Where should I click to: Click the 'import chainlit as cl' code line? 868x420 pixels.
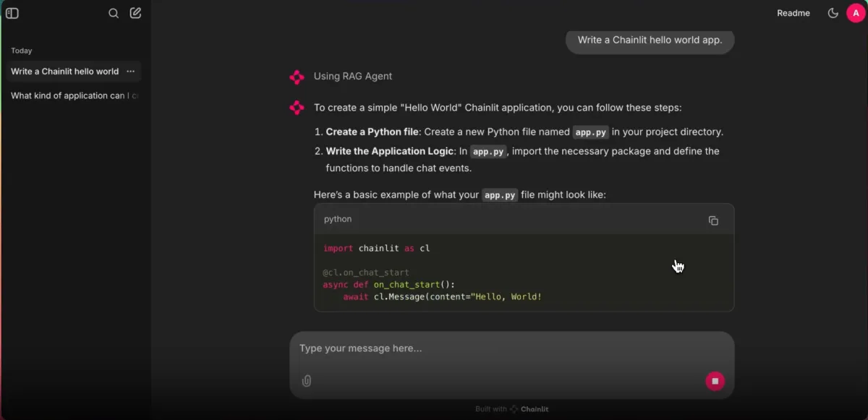(376, 248)
